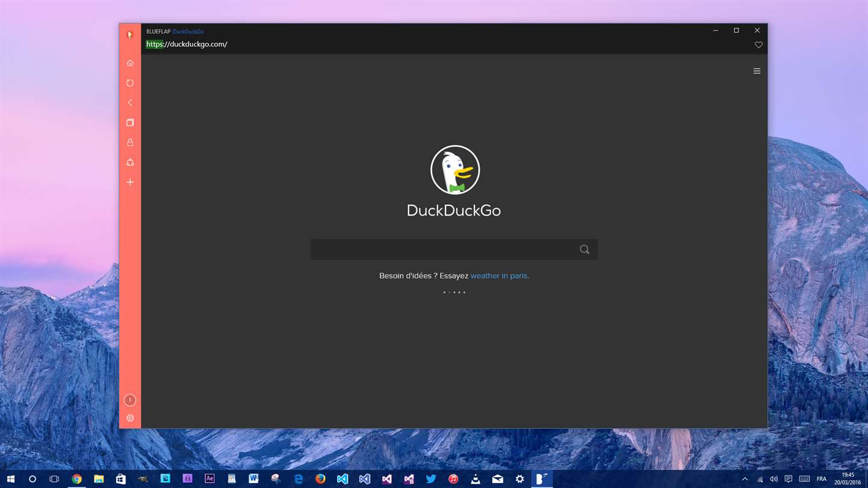868x488 pixels.
Task: Click the active BlueFlap taskbar icon
Action: coord(542,479)
